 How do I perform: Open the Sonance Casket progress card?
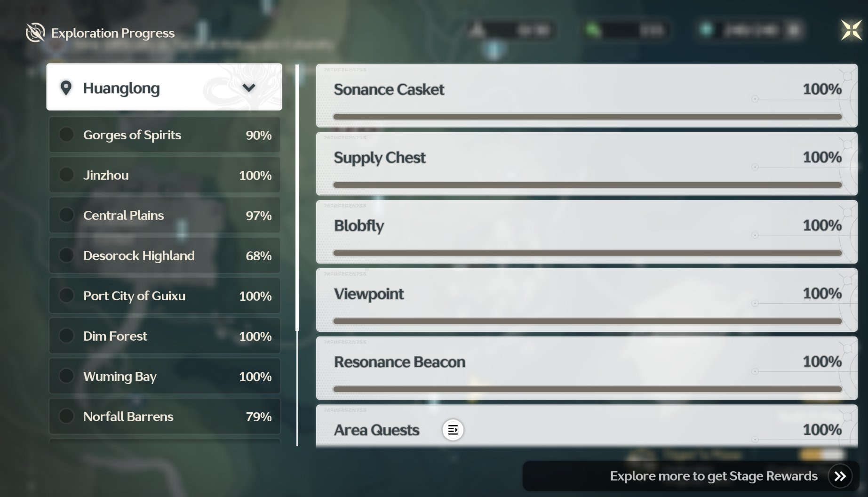click(x=587, y=96)
